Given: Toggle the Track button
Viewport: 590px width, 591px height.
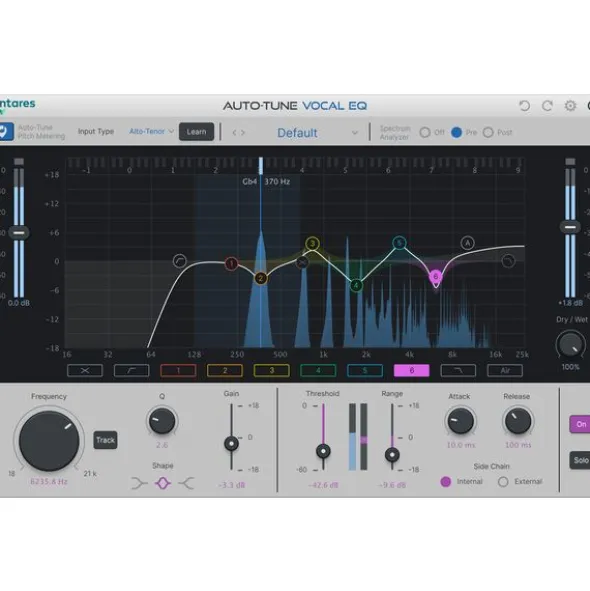Looking at the screenshot, I should coord(105,440).
